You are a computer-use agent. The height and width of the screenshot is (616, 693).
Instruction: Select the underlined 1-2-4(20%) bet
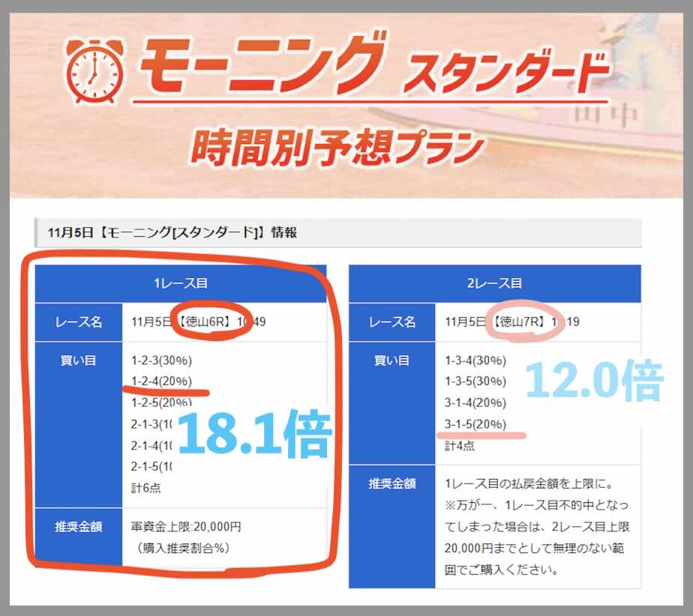click(x=161, y=381)
